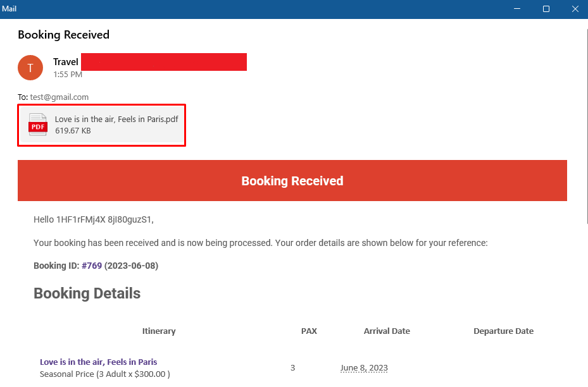Click the attachment name 'Love is in the air, Feels in Paris.pdf'

(116, 119)
